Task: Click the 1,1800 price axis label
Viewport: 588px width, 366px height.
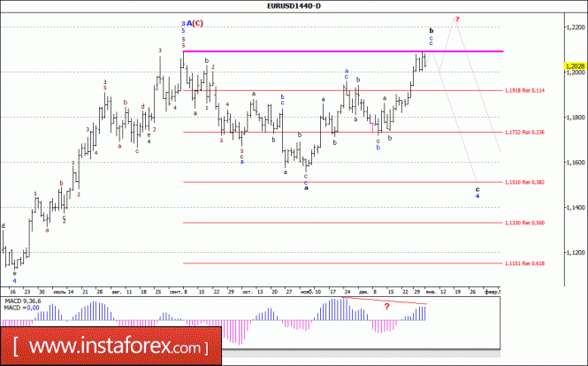Action: pyautogui.click(x=576, y=118)
